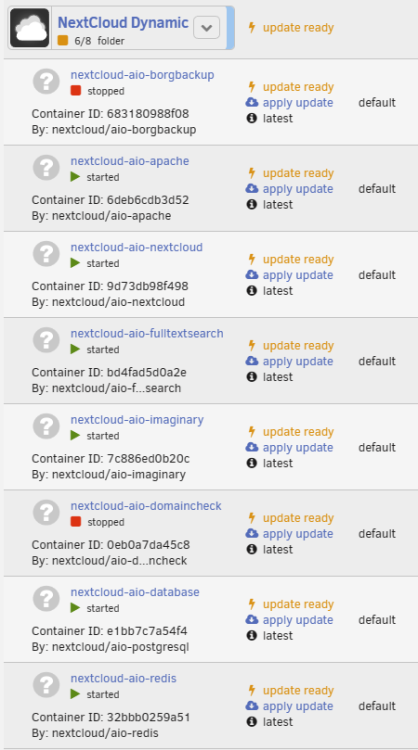Screen dimensions: 418x750
Task: Click the question mark icon for nextcloud-aio-redis
Action: tap(46, 684)
